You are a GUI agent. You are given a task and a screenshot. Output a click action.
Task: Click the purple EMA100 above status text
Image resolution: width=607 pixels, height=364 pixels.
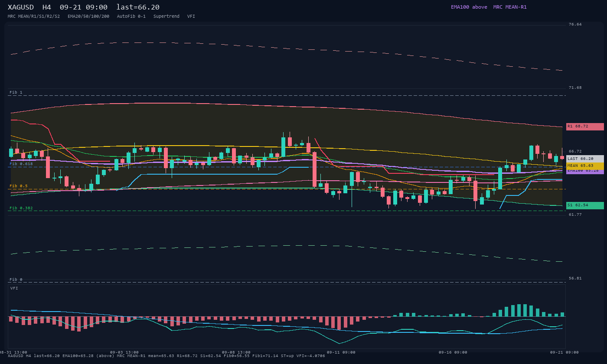[469, 7]
